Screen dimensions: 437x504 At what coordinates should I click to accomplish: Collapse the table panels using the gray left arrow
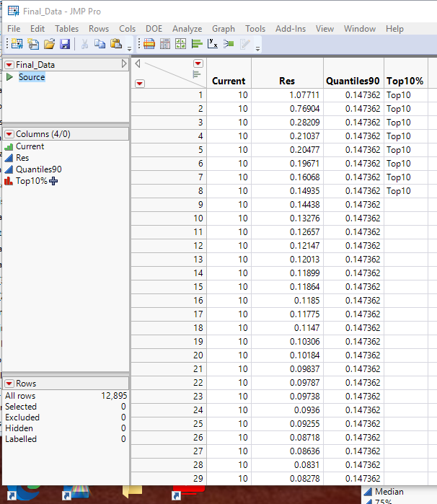(x=138, y=64)
